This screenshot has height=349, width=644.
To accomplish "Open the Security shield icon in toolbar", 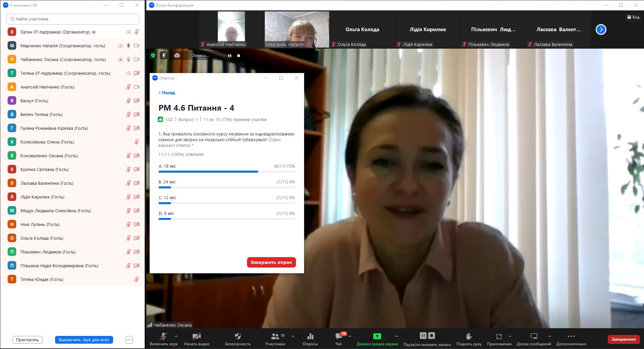I will coord(238,336).
